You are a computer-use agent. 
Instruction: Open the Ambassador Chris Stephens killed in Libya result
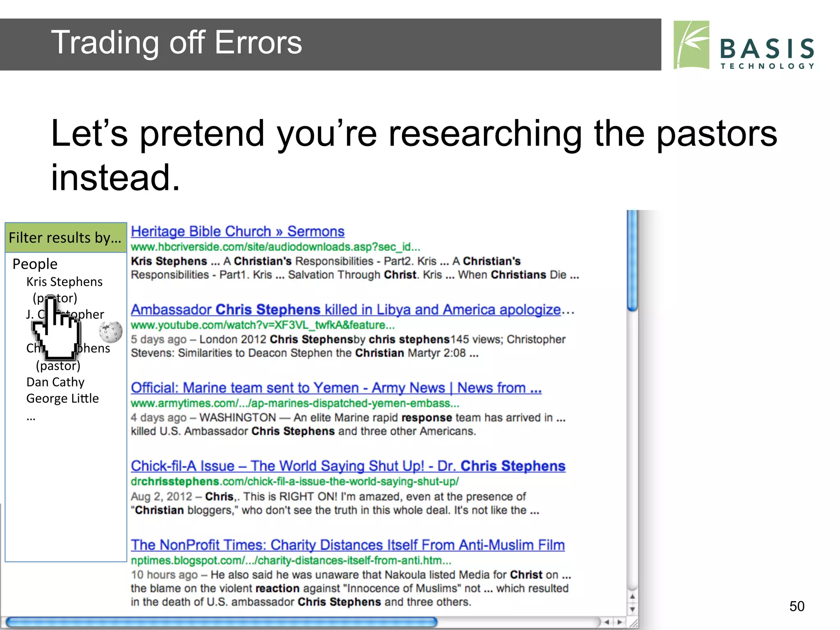pyautogui.click(x=352, y=310)
